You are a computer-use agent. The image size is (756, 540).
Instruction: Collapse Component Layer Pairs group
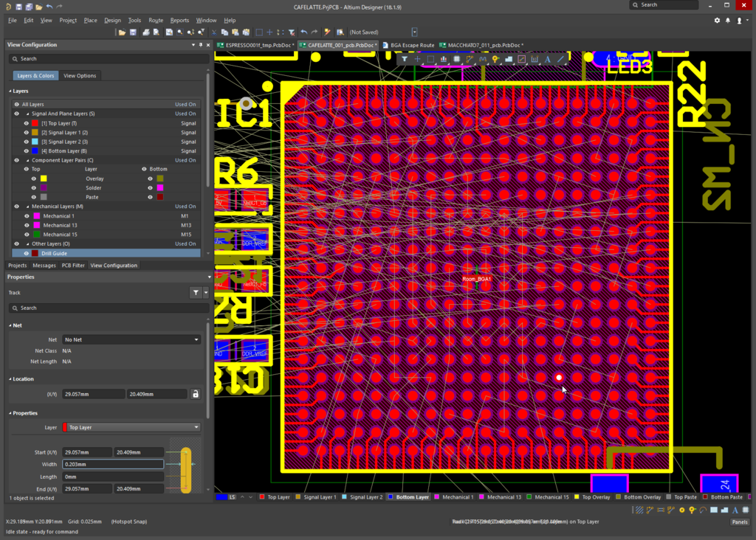[28, 160]
